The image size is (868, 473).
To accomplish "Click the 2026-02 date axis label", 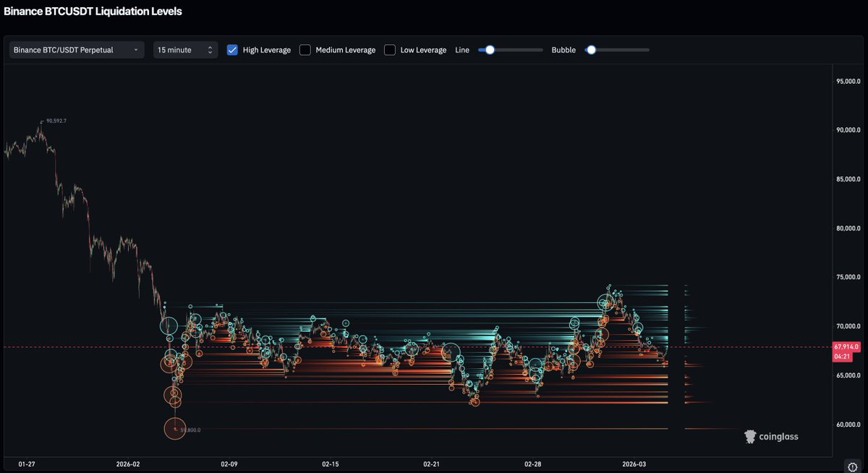I will click(x=129, y=463).
